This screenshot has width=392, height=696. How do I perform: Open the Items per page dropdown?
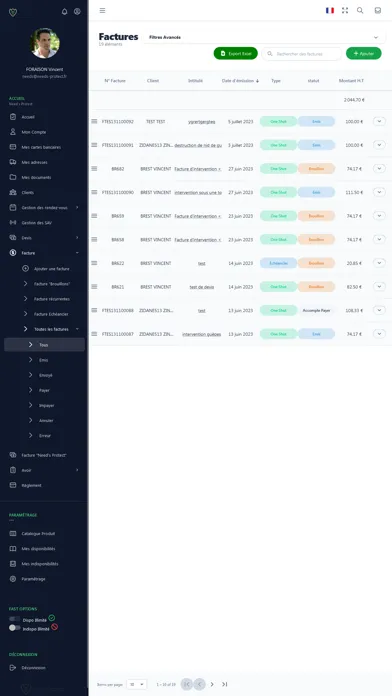point(136,684)
